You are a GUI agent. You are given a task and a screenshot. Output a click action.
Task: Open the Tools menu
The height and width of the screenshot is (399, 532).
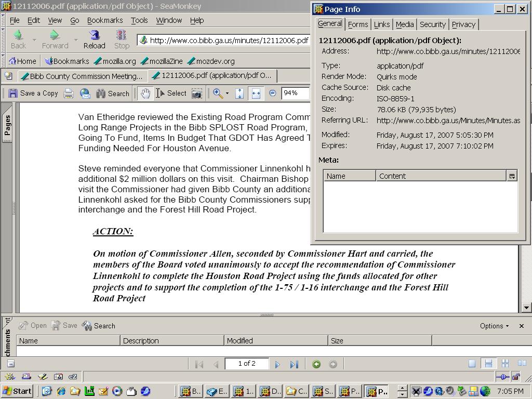(139, 20)
